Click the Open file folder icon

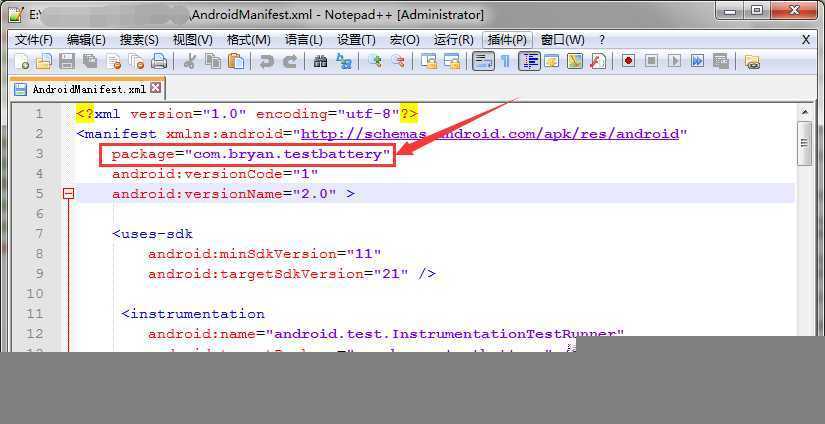(44, 62)
